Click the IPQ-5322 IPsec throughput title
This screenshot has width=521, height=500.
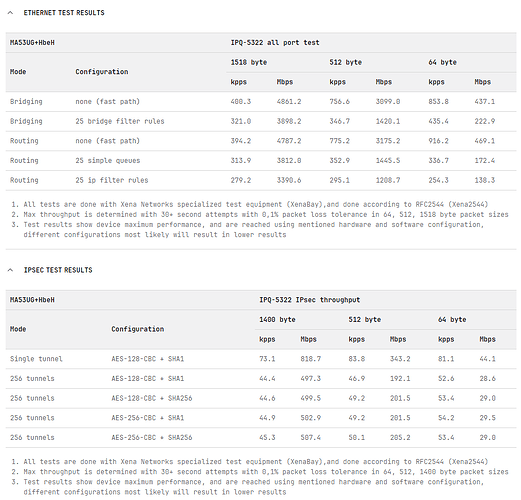coord(309,300)
